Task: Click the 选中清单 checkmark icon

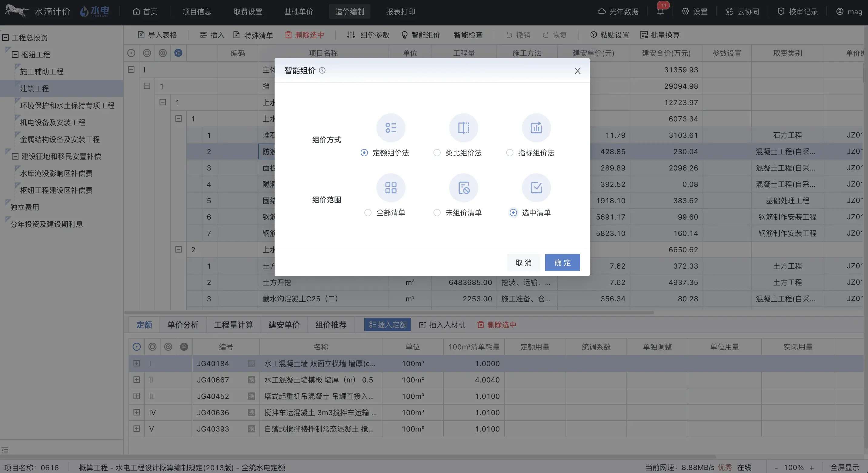Action: [x=536, y=188]
